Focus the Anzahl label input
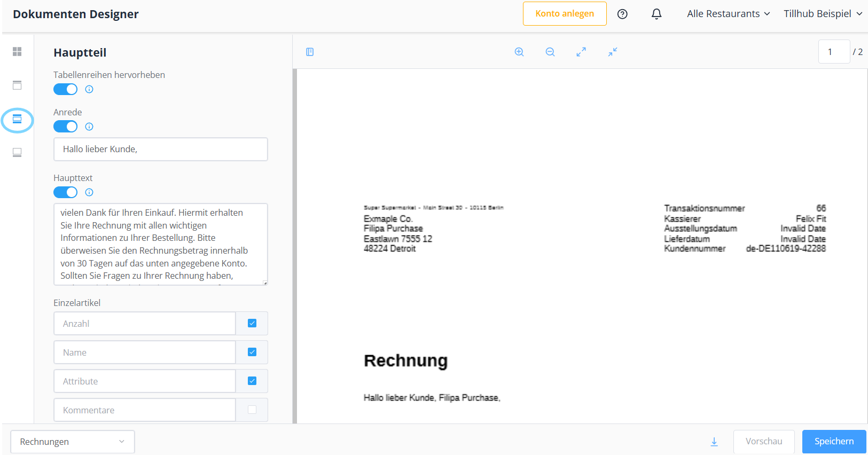 145,324
